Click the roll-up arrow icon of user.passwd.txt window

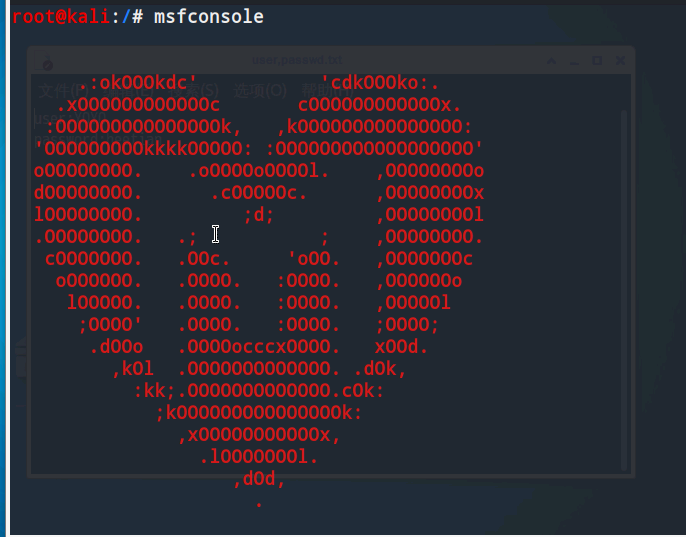551,61
